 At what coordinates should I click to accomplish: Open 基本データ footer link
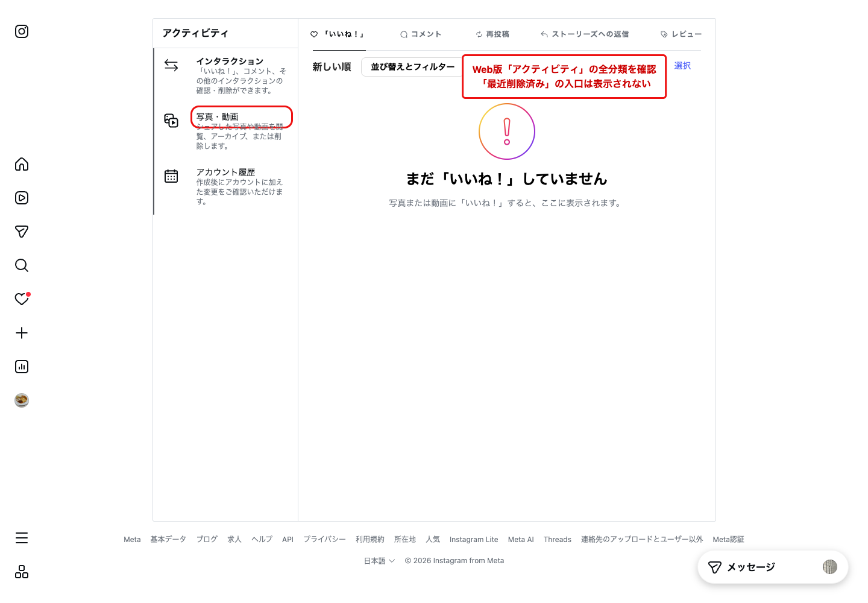168,540
